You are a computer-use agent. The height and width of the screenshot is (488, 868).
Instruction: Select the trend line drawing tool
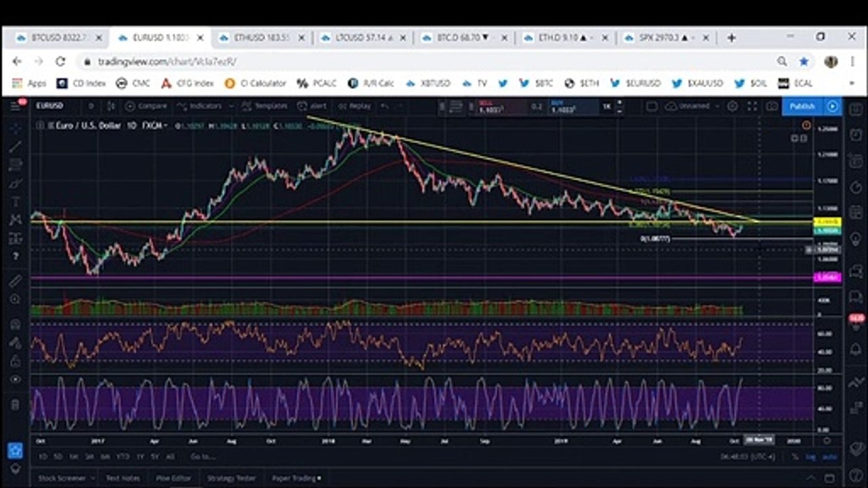(x=16, y=146)
